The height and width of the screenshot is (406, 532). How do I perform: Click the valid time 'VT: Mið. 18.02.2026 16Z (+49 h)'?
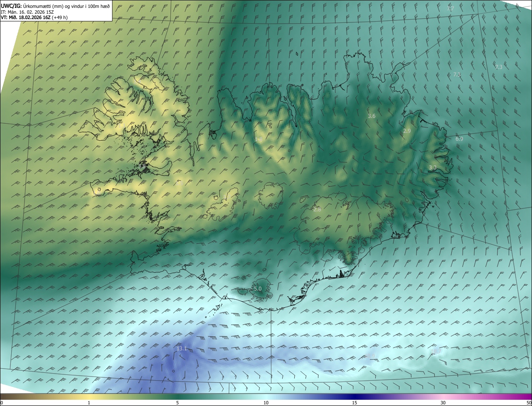click(34, 17)
